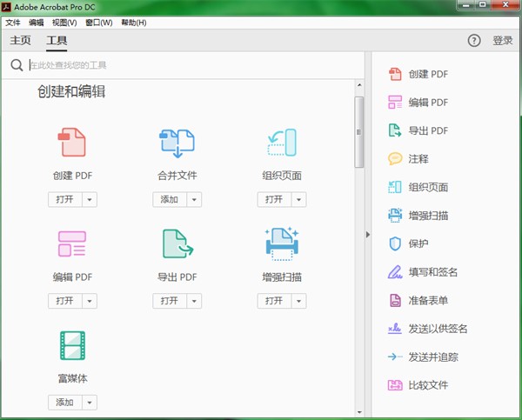Expand dropdown arrow next to 增强扫描 打开
Screen dimensions: 522x420
[298, 301]
